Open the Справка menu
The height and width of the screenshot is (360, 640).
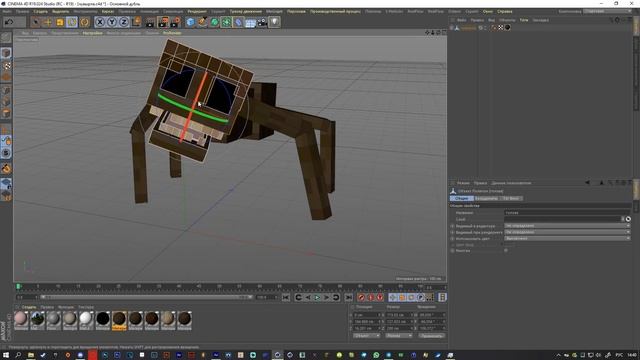point(504,11)
